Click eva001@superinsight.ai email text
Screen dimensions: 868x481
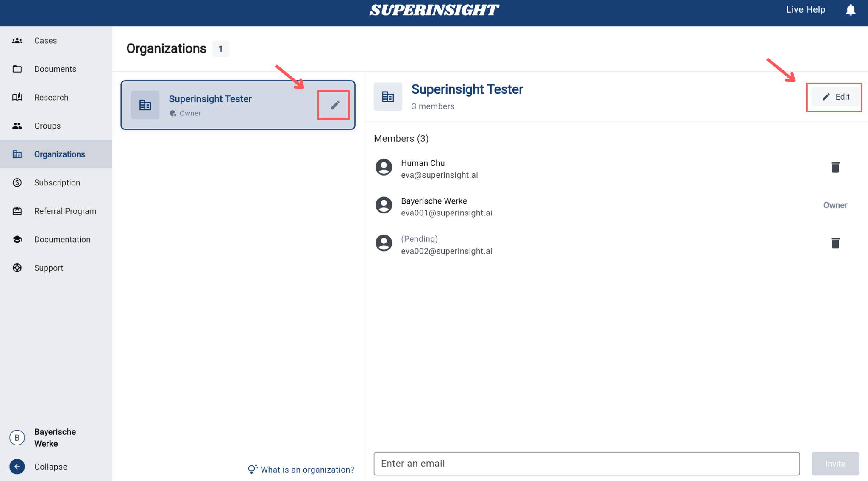coord(447,213)
